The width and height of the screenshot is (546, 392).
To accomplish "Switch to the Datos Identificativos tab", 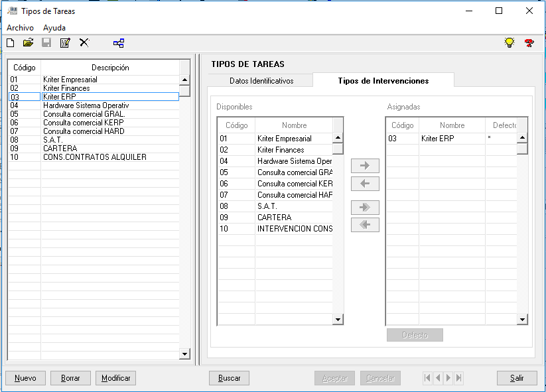I will click(x=261, y=81).
